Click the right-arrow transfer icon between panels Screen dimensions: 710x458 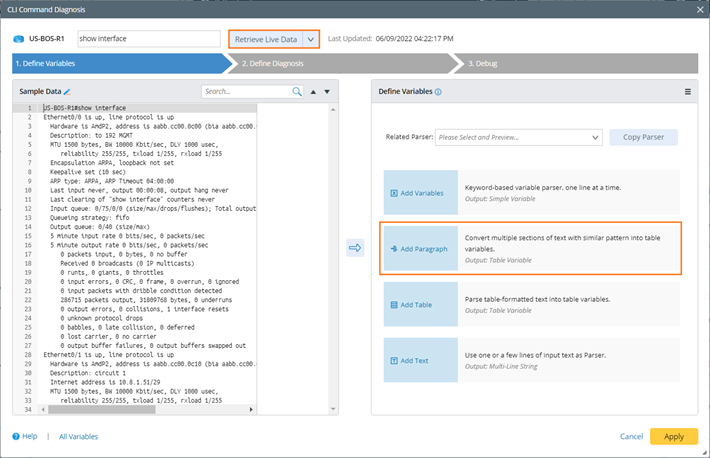click(x=355, y=248)
